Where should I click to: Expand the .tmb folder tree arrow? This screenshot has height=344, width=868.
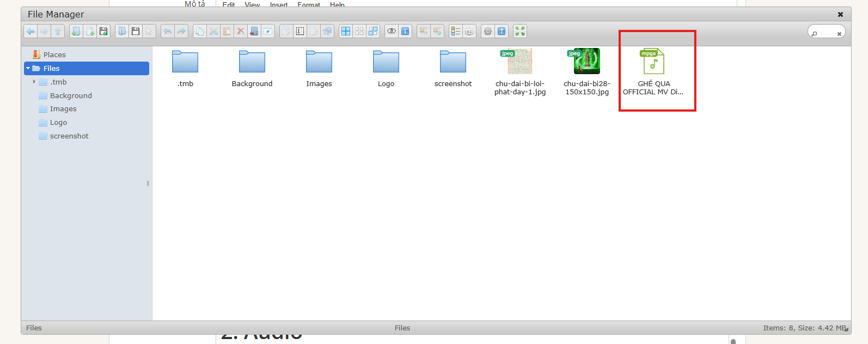[34, 82]
